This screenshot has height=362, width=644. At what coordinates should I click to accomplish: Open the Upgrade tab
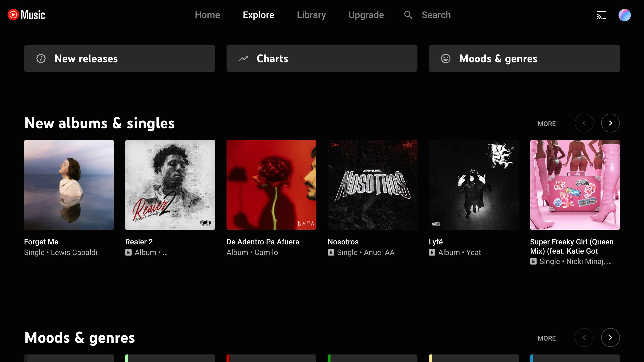coord(366,15)
